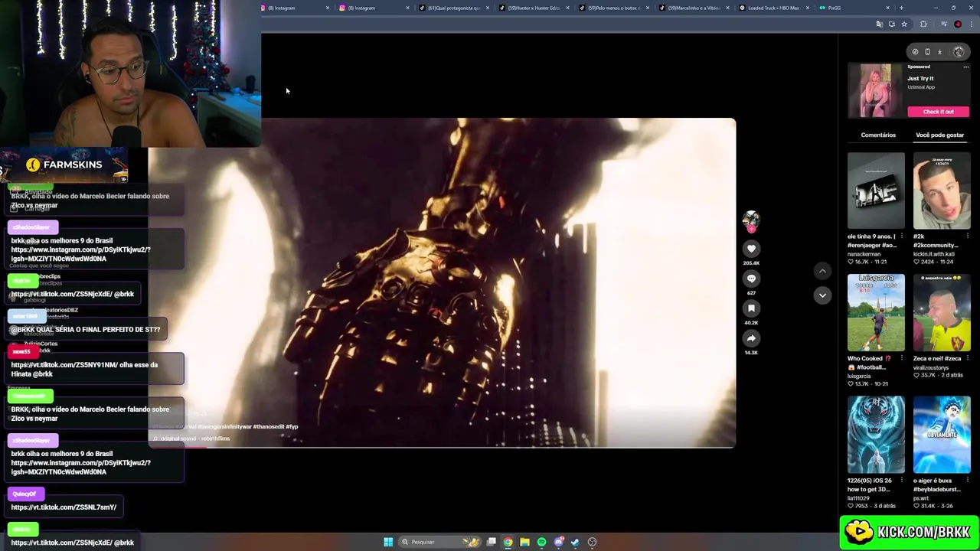This screenshot has width=980, height=551.
Task: Click the Chrome profile avatar in the toolbar
Action: pyautogui.click(x=958, y=24)
